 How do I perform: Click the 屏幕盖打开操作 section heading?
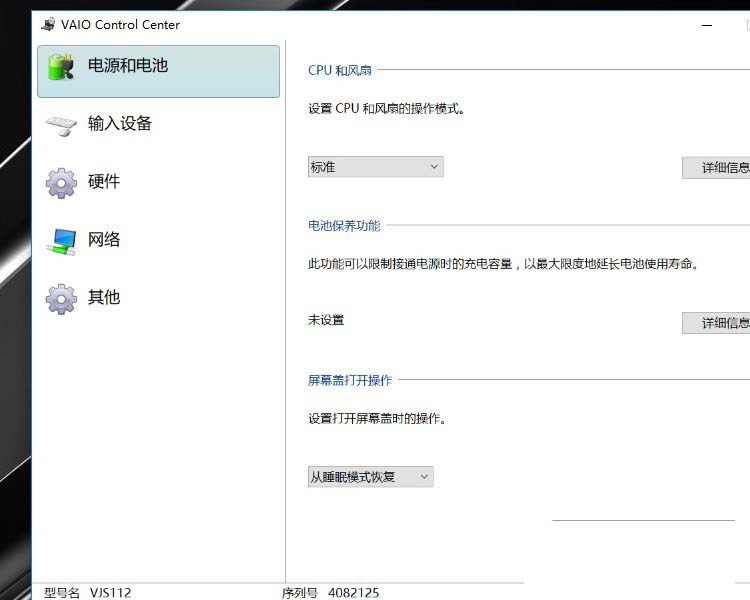[x=350, y=380]
